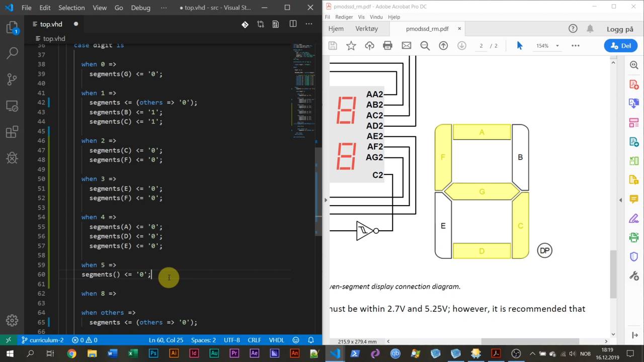Viewport: 644px width, 362px height.
Task: Print the PDF with the printer icon
Action: coord(387,46)
